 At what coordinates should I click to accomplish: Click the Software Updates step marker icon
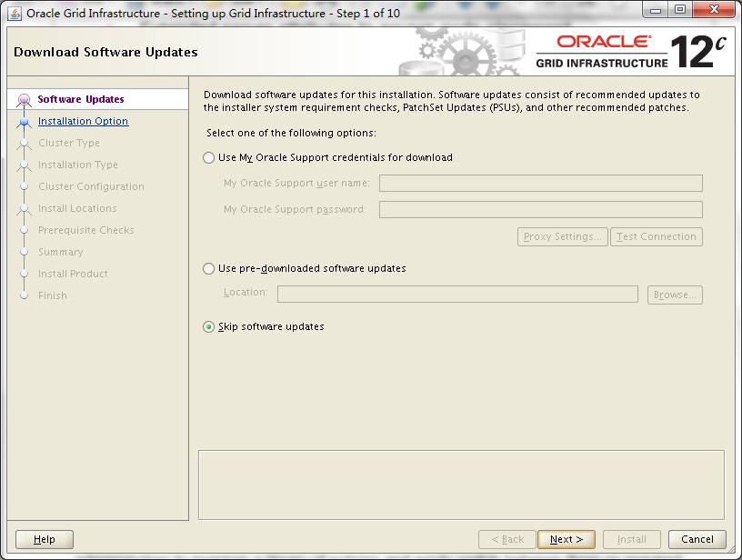pos(25,100)
